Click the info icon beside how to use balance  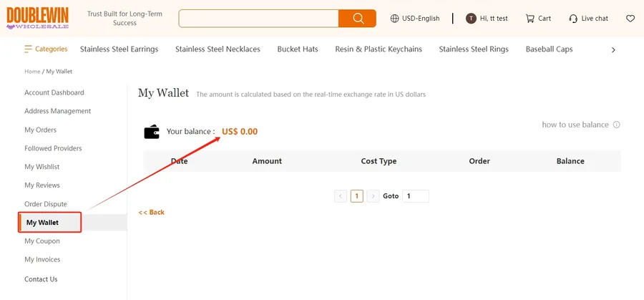[617, 125]
